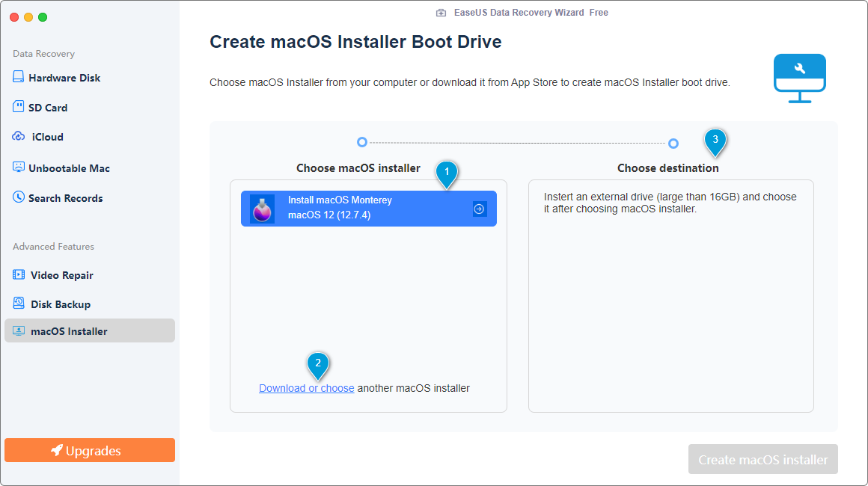
Task: Click the Choose macOS installer heading
Action: [x=358, y=168]
